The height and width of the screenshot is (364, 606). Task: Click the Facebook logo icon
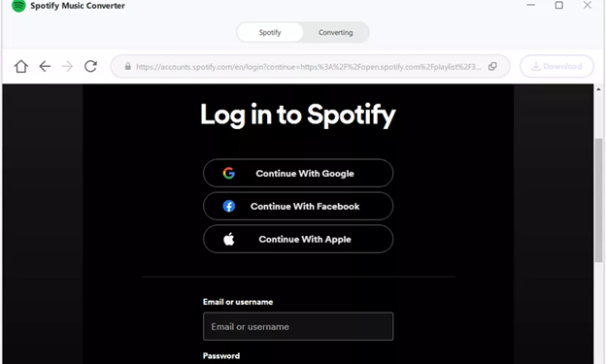pyautogui.click(x=229, y=206)
